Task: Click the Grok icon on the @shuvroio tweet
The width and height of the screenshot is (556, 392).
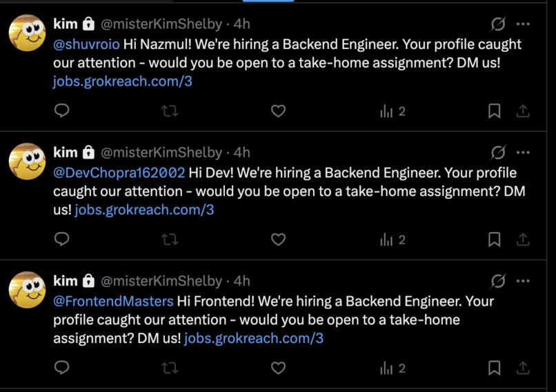Action: point(498,24)
